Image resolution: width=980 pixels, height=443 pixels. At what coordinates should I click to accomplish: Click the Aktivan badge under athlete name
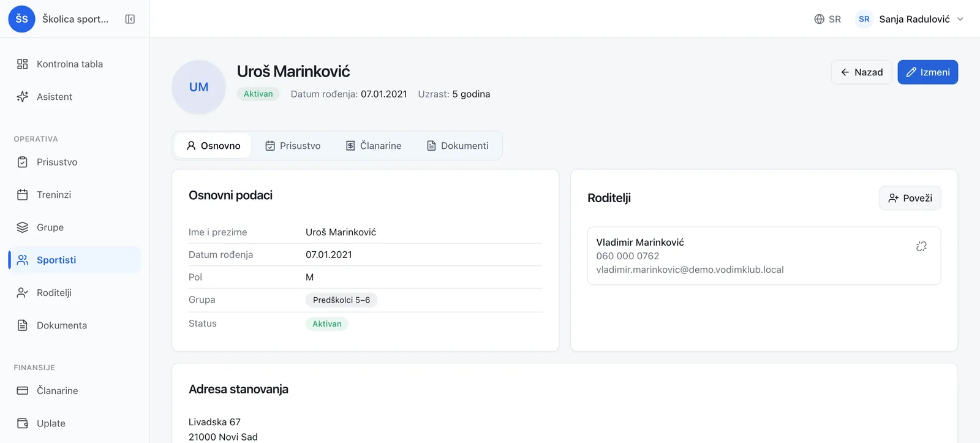click(258, 94)
